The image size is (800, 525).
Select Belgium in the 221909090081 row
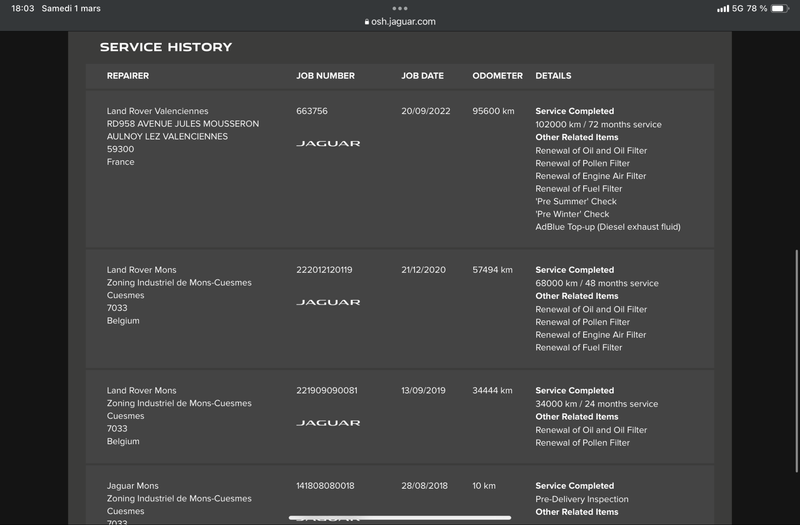[x=123, y=441]
